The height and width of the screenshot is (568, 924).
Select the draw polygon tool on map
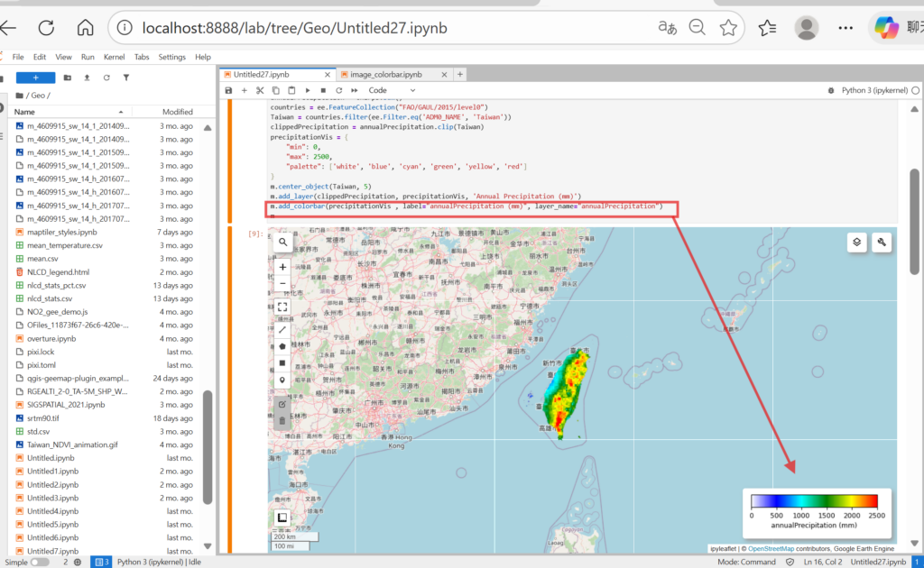[282, 346]
